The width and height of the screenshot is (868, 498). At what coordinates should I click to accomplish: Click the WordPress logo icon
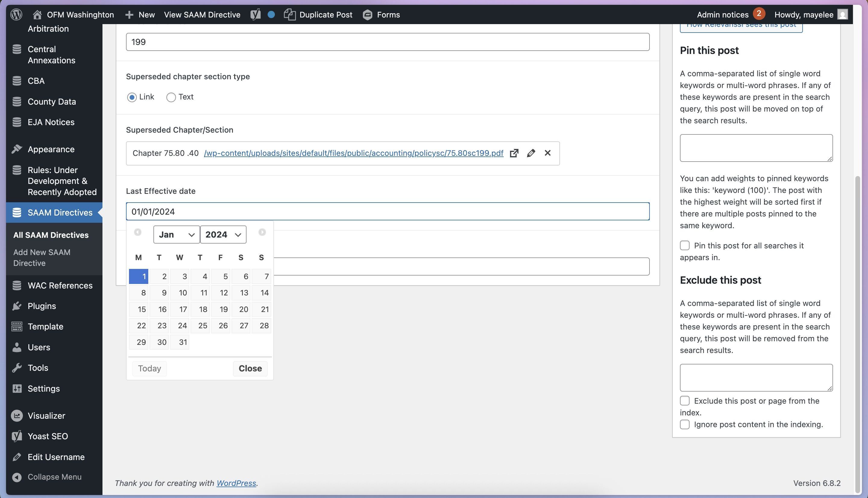16,14
